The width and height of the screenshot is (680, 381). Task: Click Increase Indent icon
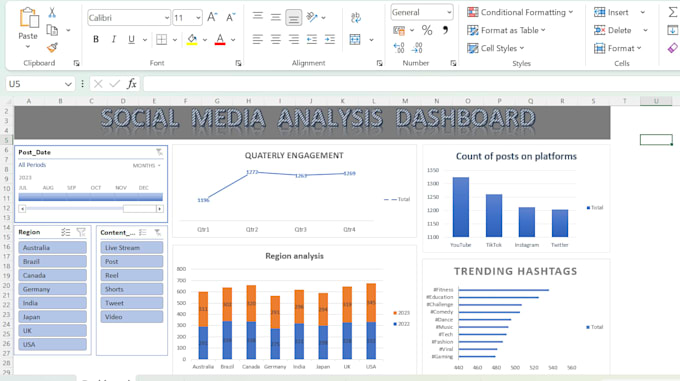point(330,39)
